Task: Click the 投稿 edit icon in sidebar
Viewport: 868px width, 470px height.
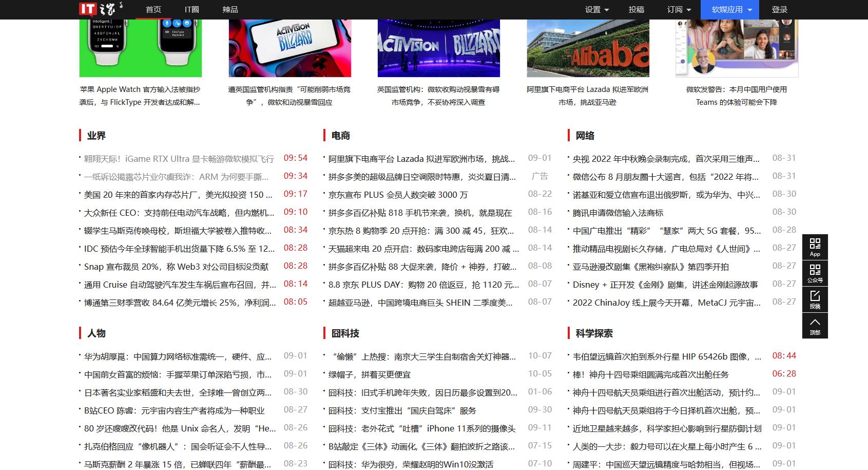Action: coord(815,299)
